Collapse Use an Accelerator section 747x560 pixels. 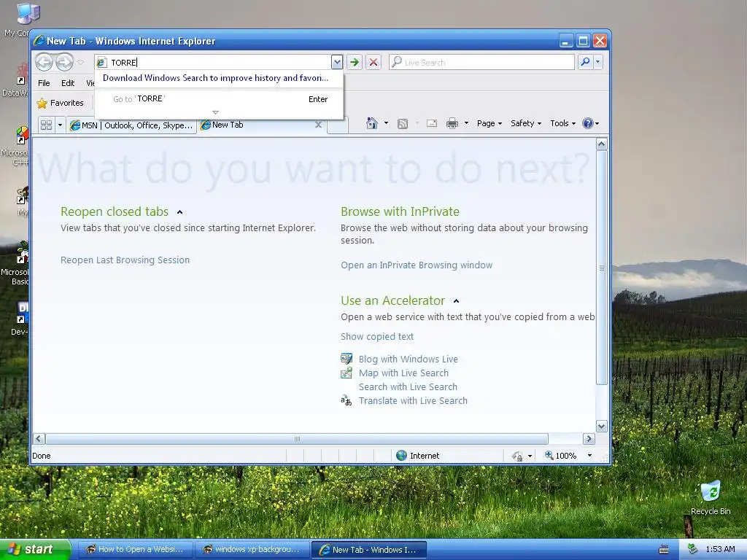pos(456,301)
